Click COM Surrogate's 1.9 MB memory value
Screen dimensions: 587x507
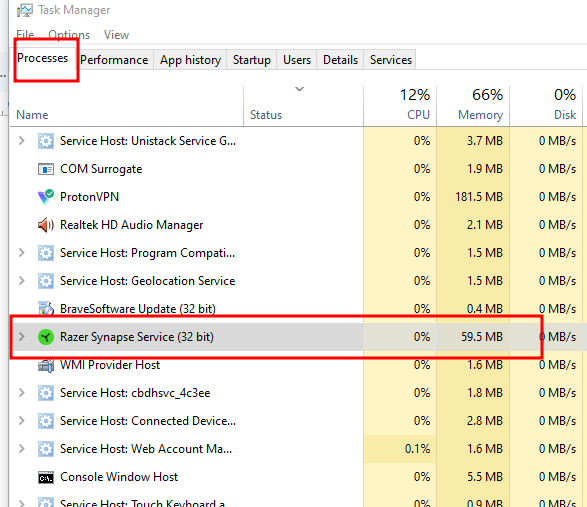[x=485, y=169]
